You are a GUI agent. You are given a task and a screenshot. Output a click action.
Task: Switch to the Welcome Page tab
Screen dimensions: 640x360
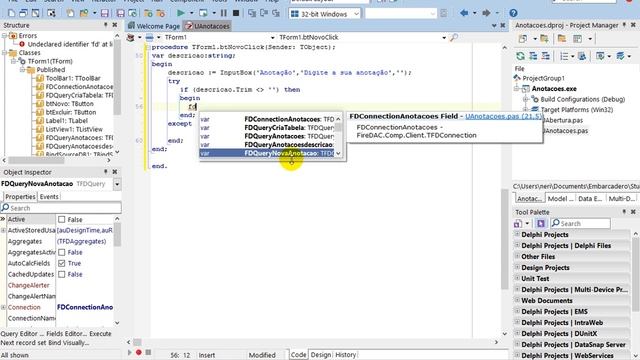click(153, 26)
